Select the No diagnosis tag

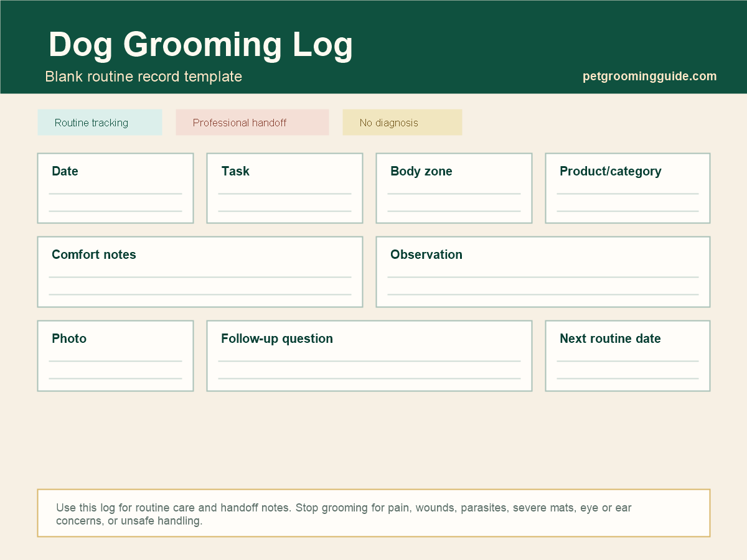[x=402, y=123]
